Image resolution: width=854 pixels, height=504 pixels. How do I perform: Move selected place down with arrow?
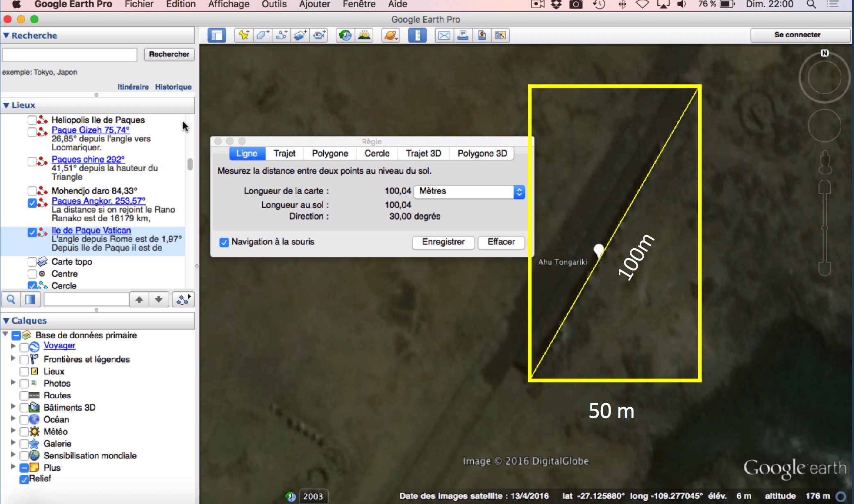click(159, 300)
